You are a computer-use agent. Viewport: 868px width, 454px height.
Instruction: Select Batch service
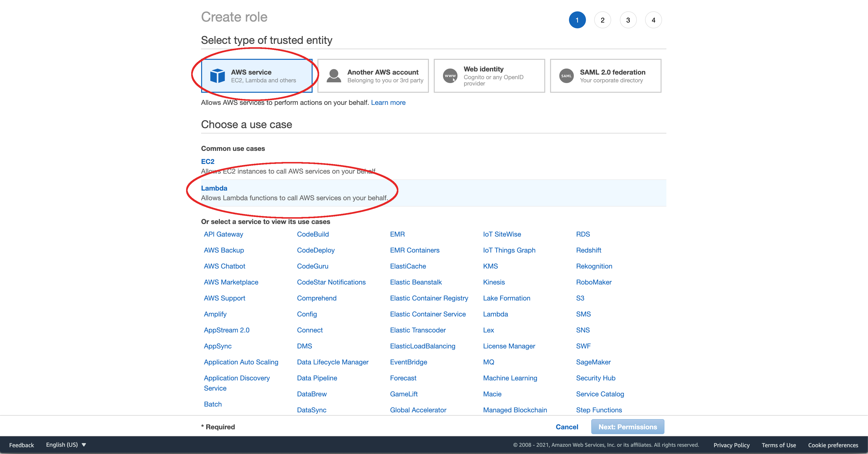pyautogui.click(x=213, y=404)
